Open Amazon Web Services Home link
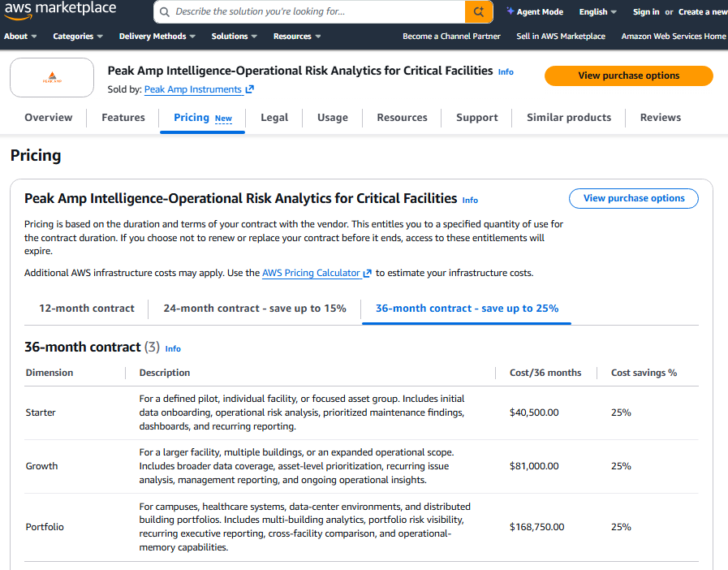This screenshot has height=570, width=728. 674,37
